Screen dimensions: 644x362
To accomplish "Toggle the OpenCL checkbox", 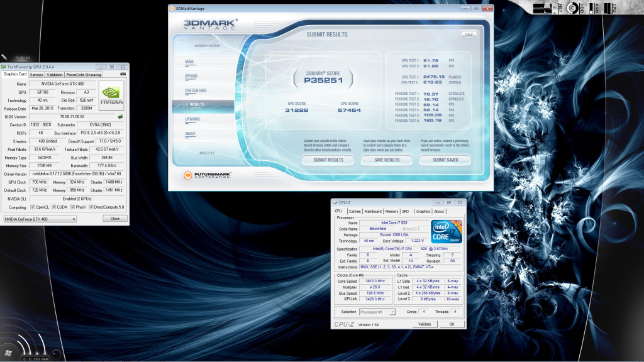I will 32,207.
